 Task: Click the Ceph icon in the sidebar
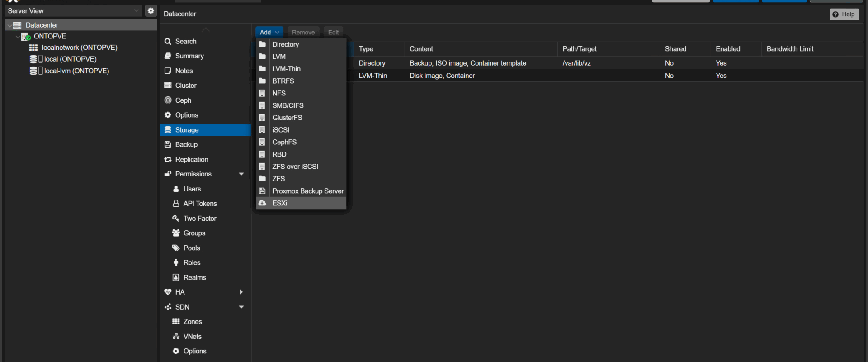pyautogui.click(x=168, y=100)
